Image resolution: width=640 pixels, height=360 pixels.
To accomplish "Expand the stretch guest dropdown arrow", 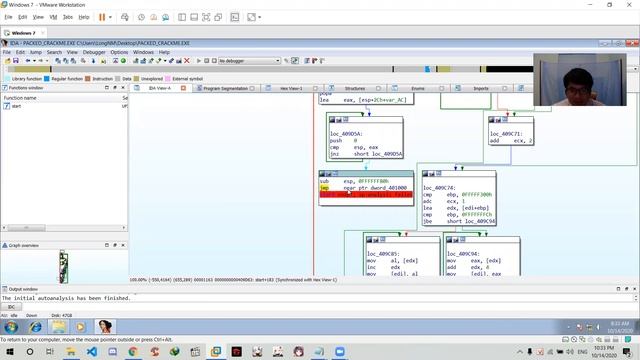I will pos(260,17).
